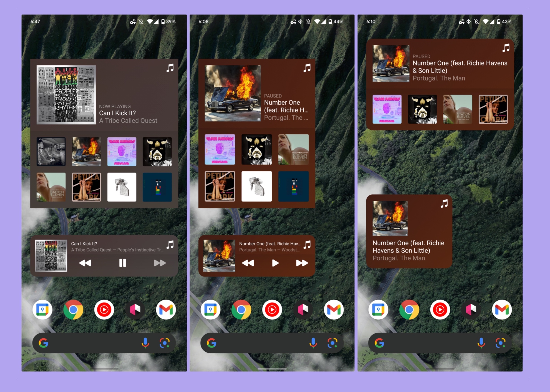Viewport: 550px width, 392px height.
Task: Open YouTube Music on the middle phone dock
Action: 272,310
